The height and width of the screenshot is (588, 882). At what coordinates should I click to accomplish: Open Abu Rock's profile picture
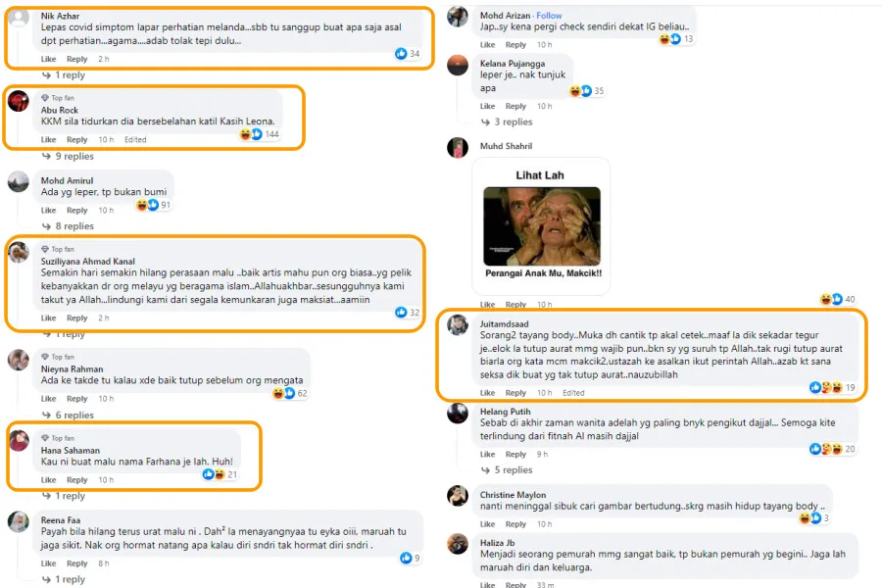click(18, 100)
